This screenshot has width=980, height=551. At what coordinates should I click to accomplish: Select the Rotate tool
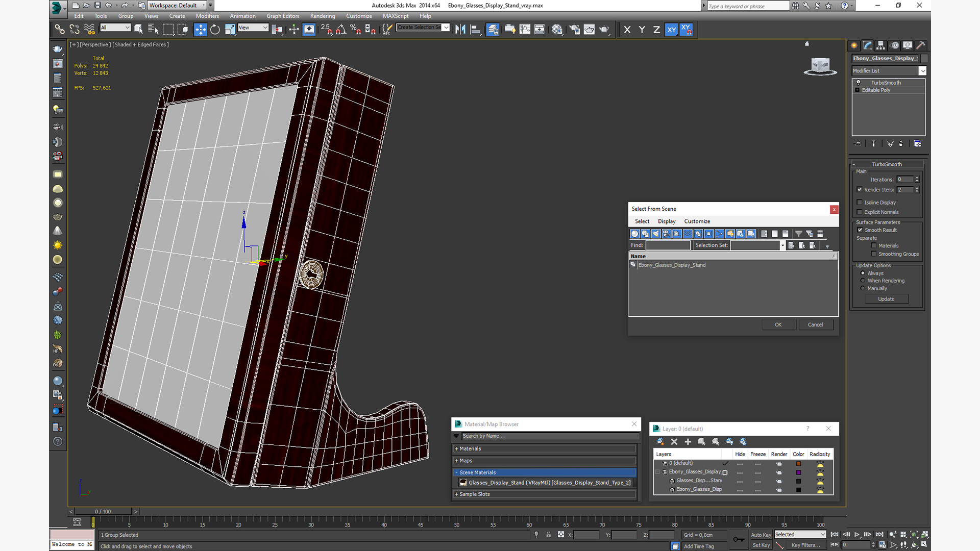215,30
